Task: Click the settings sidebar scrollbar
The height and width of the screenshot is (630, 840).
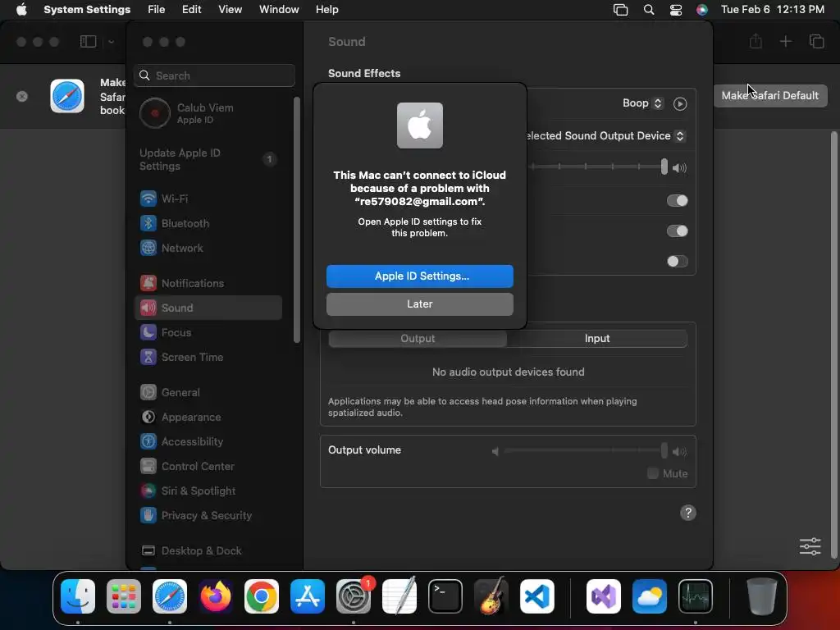Action: [x=297, y=220]
